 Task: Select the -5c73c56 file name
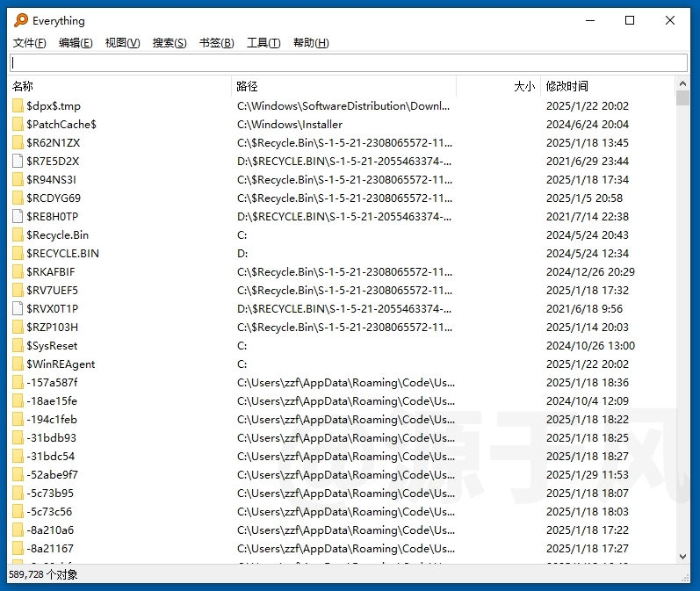tap(49, 512)
